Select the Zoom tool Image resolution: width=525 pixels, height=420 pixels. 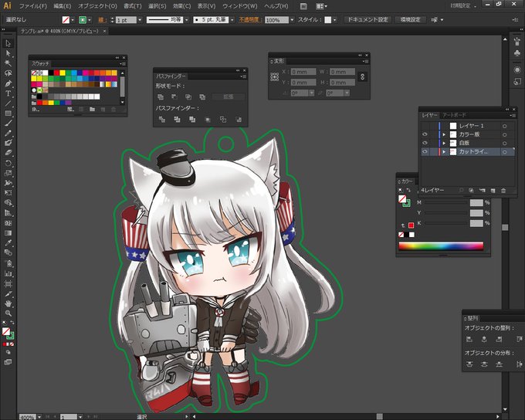[x=8, y=313]
